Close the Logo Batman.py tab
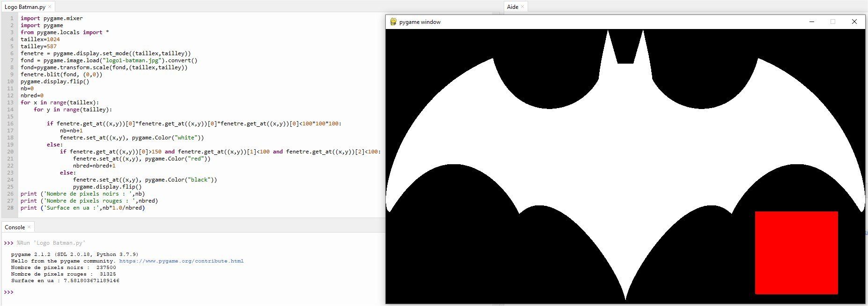 50,7
